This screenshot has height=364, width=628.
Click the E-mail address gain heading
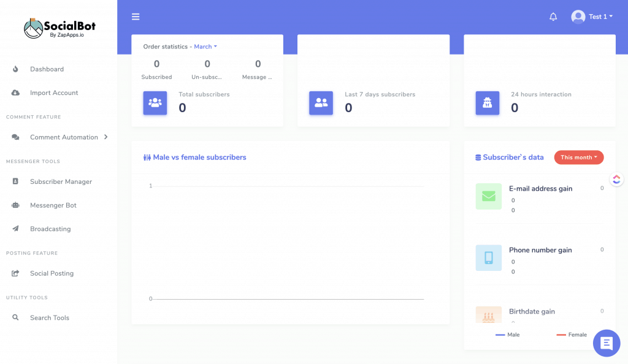pos(541,189)
